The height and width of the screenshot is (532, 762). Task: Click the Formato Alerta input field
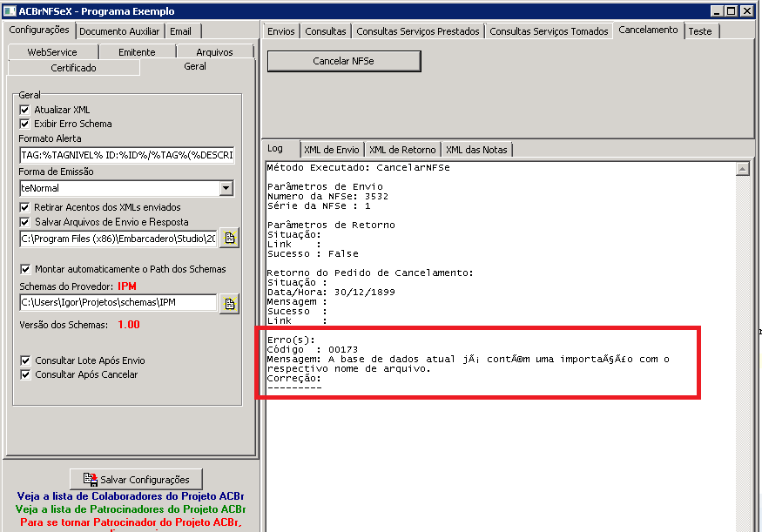[127, 155]
